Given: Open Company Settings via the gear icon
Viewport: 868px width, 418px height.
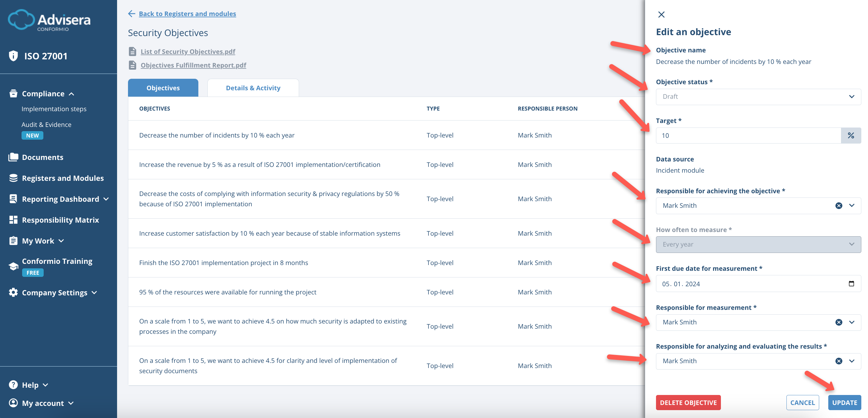Looking at the screenshot, I should 13,292.
